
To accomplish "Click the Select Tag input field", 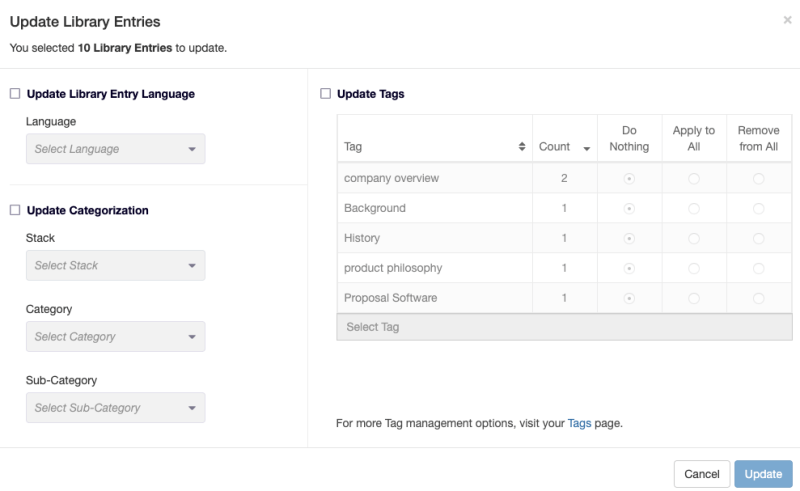I will pyautogui.click(x=564, y=327).
